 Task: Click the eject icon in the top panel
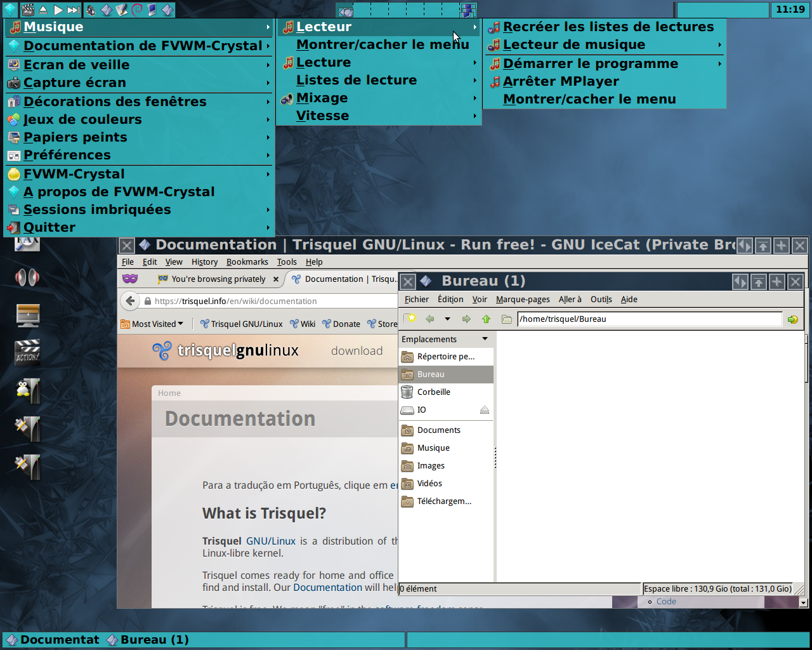pos(43,10)
